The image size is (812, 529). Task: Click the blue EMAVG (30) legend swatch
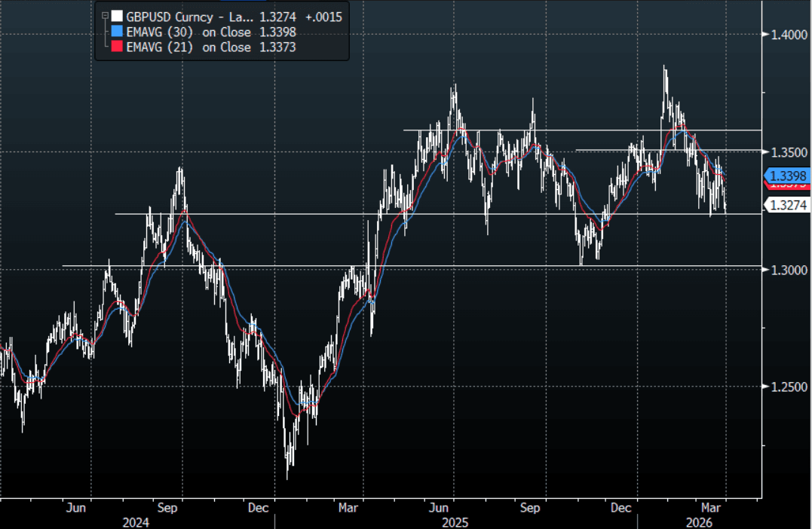(x=118, y=32)
